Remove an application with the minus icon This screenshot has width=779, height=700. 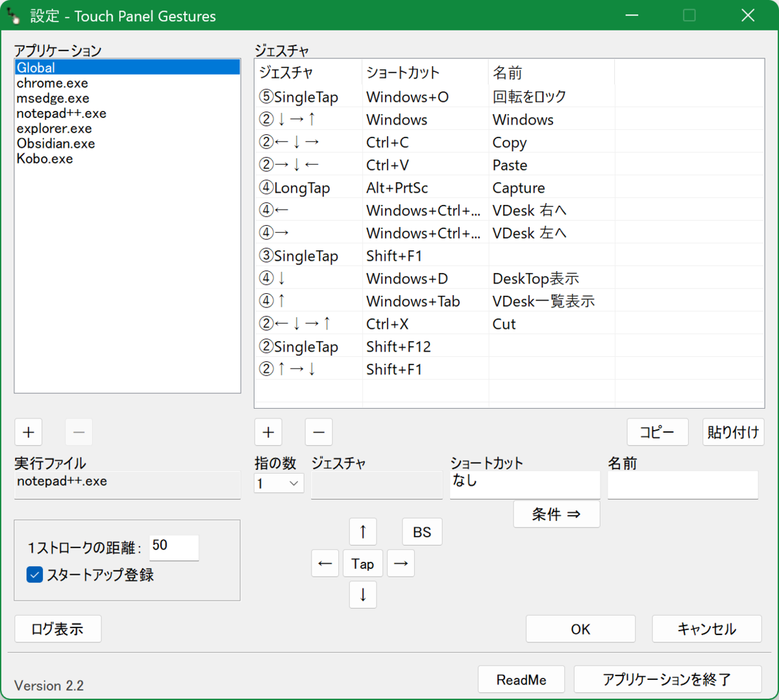79,431
